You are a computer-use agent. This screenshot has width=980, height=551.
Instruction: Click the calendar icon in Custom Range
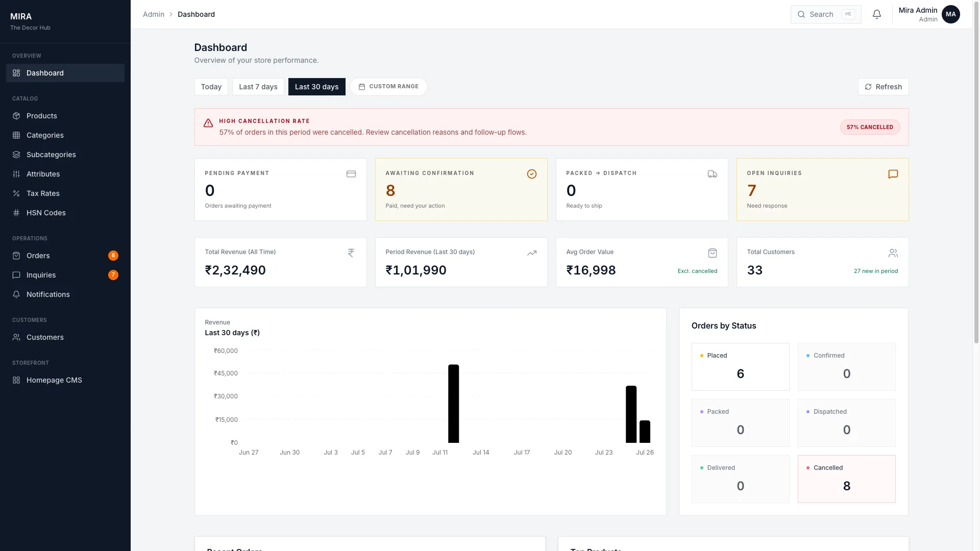[x=361, y=87]
